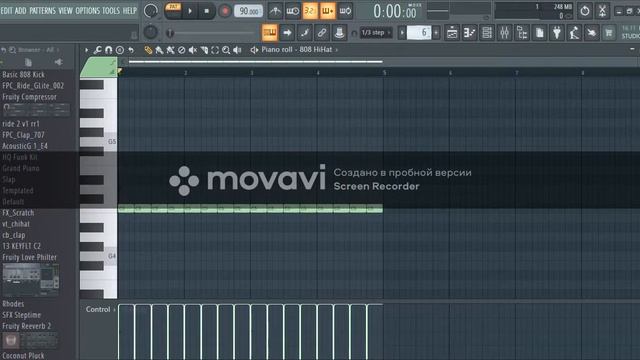Activate the Playback speaker tool in piano roll
640x360 pixels.
click(237, 50)
